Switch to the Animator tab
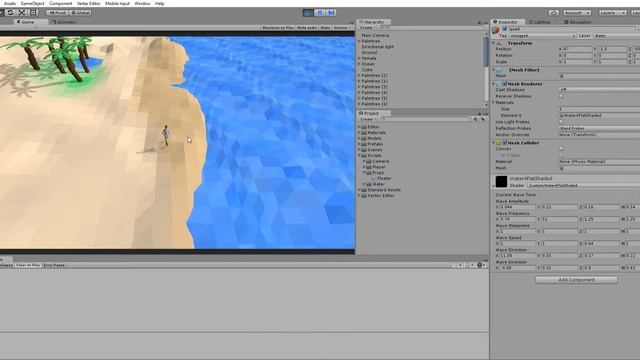 [64, 22]
